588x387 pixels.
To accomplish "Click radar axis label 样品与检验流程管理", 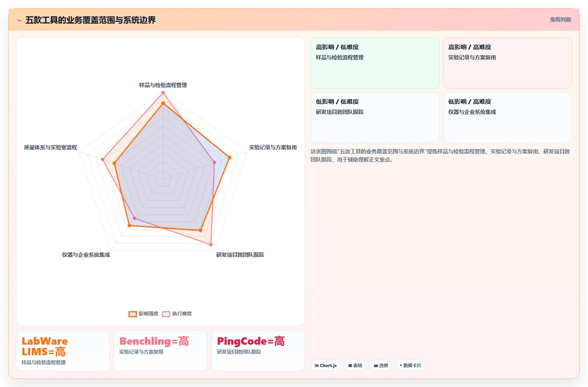I will [x=163, y=85].
